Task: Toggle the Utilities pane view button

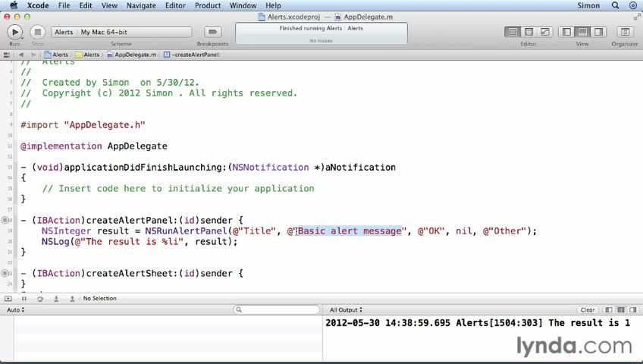Action: pyautogui.click(x=598, y=32)
